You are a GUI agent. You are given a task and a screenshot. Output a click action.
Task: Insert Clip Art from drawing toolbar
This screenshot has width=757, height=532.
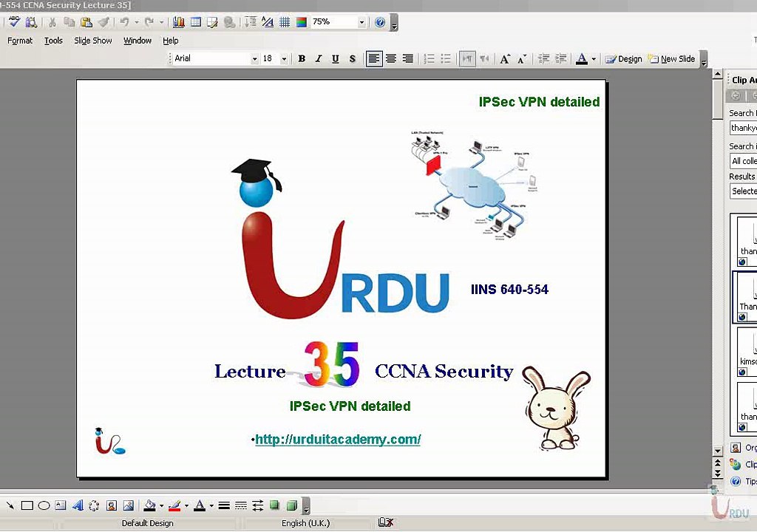(112, 505)
